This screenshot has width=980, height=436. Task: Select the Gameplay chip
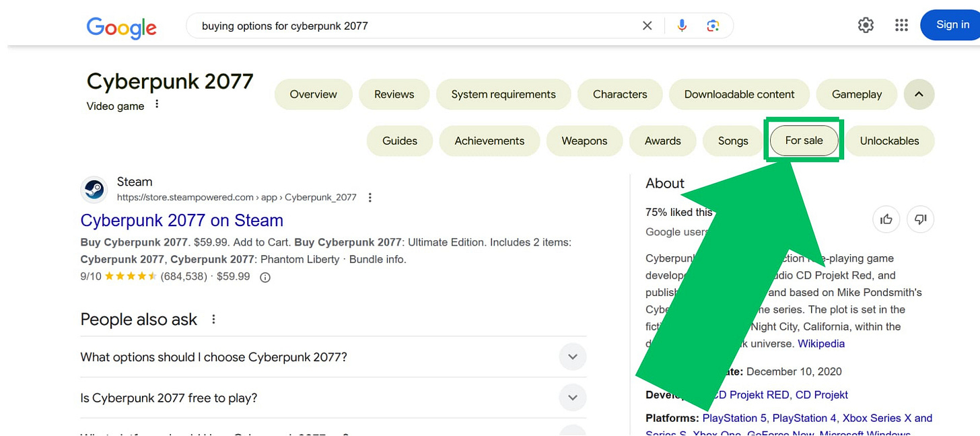pos(857,94)
